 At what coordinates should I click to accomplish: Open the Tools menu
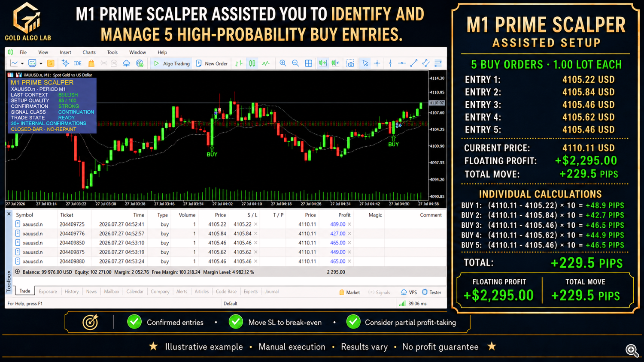(112, 52)
